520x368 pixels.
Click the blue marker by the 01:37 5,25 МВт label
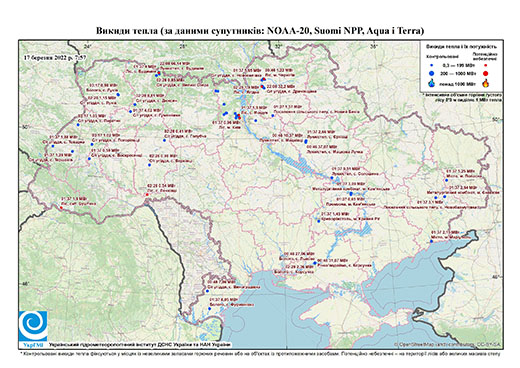coord(446,180)
